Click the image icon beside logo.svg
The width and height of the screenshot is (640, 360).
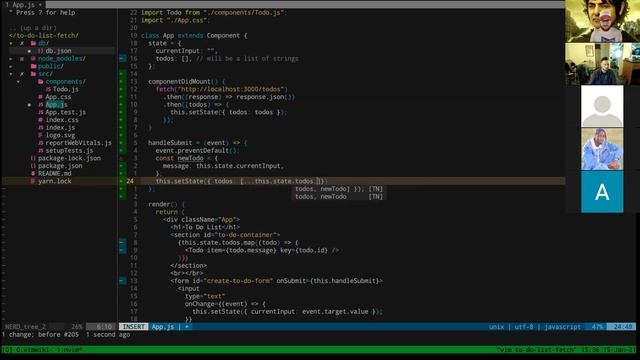[x=40, y=136]
